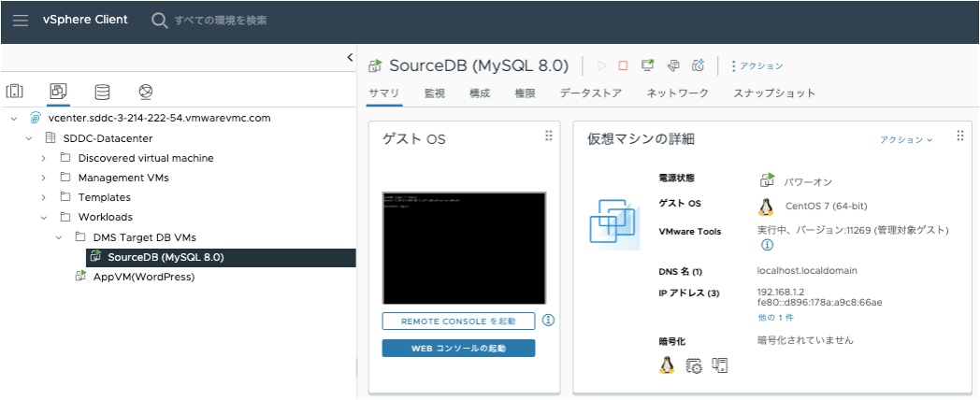Screen dimensions: 980x400
Task: Collapse the SDDC-Datacenter node
Action: [x=29, y=138]
